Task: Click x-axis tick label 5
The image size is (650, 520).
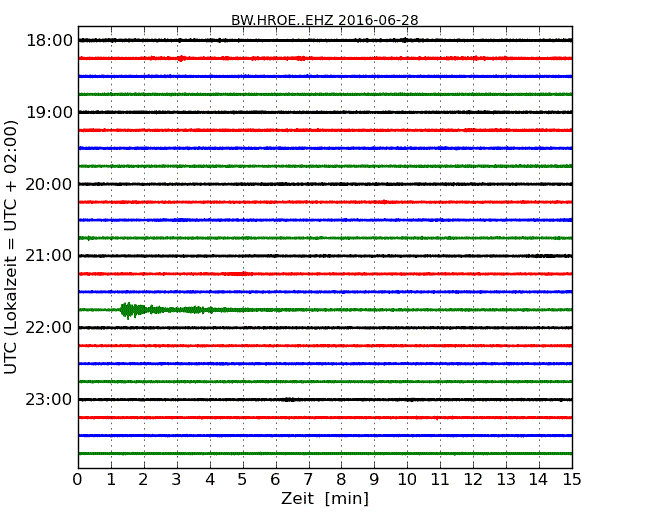Action: (x=243, y=480)
